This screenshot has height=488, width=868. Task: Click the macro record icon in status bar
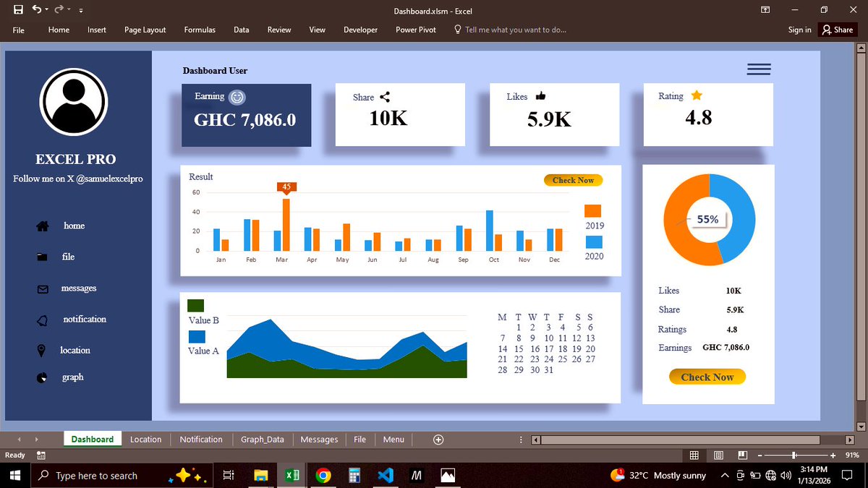[41, 455]
